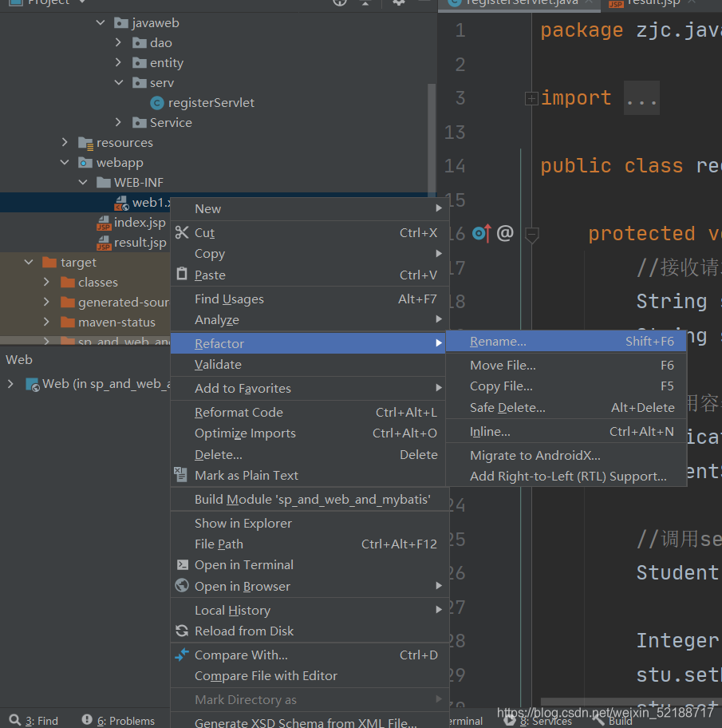Click the Cut scissors icon

point(182,232)
